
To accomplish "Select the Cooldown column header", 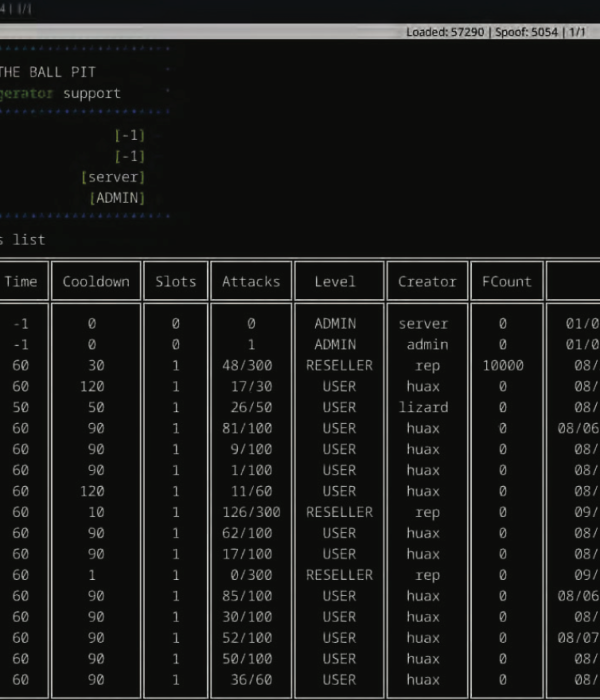I will click(96, 281).
